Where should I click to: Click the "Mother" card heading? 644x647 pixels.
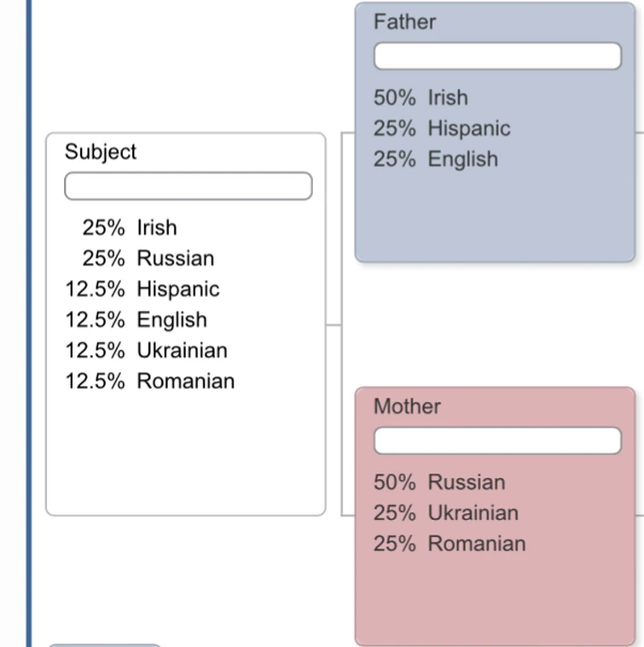[x=407, y=406]
